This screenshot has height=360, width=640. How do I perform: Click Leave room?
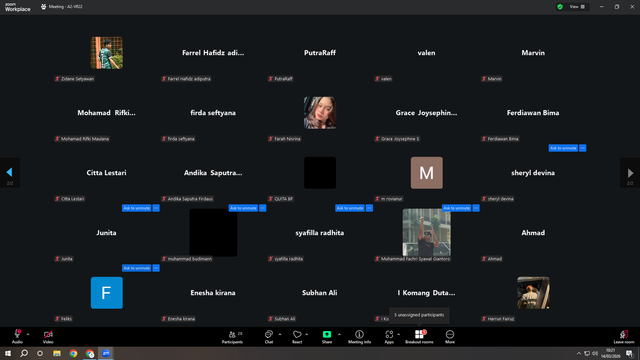624,336
